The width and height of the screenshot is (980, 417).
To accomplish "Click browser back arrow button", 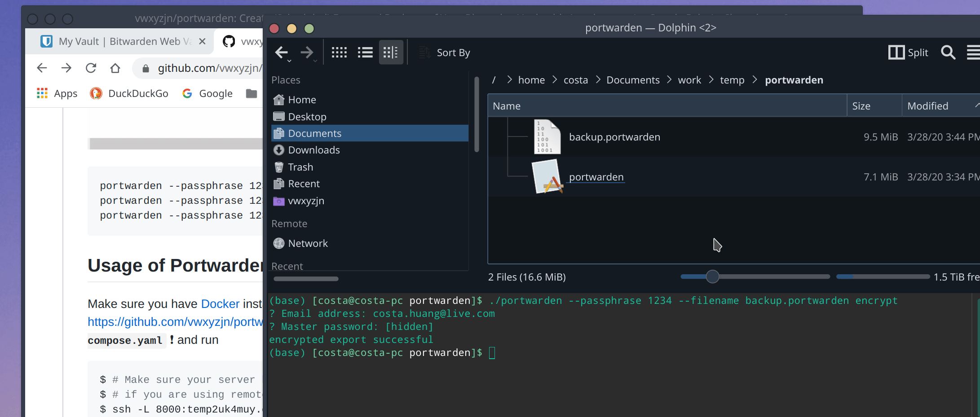I will (x=42, y=68).
